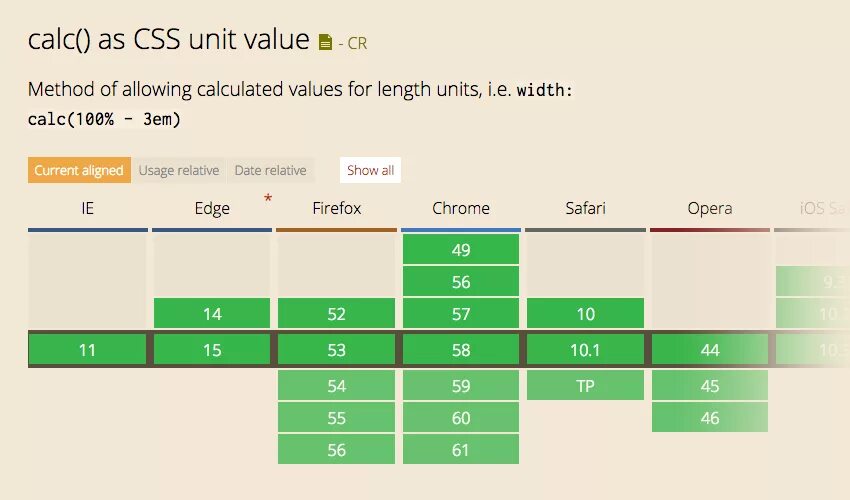The width and height of the screenshot is (850, 500).
Task: Select the Safari 10.1 version cell
Action: (585, 350)
